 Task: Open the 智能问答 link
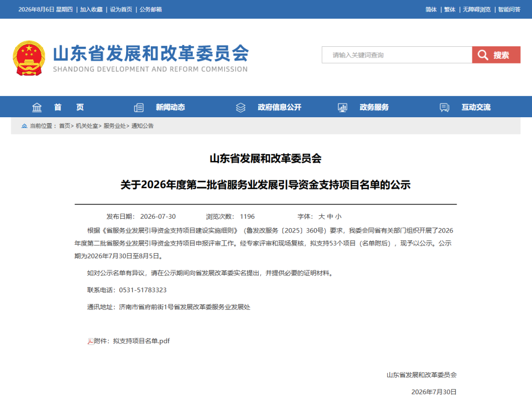509,9
